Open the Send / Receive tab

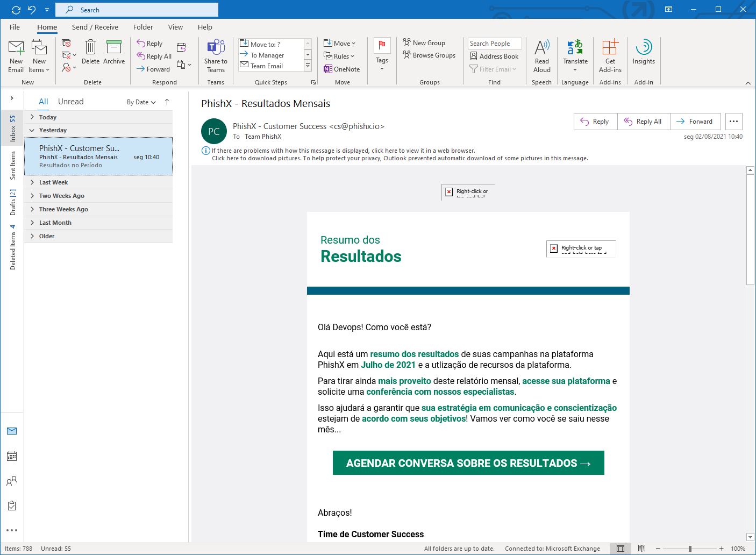tap(95, 27)
